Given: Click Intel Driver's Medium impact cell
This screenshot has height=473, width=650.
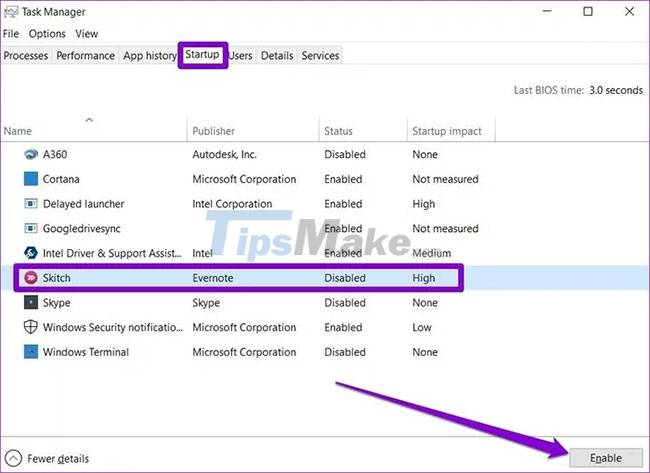Looking at the screenshot, I should pyautogui.click(x=432, y=253).
